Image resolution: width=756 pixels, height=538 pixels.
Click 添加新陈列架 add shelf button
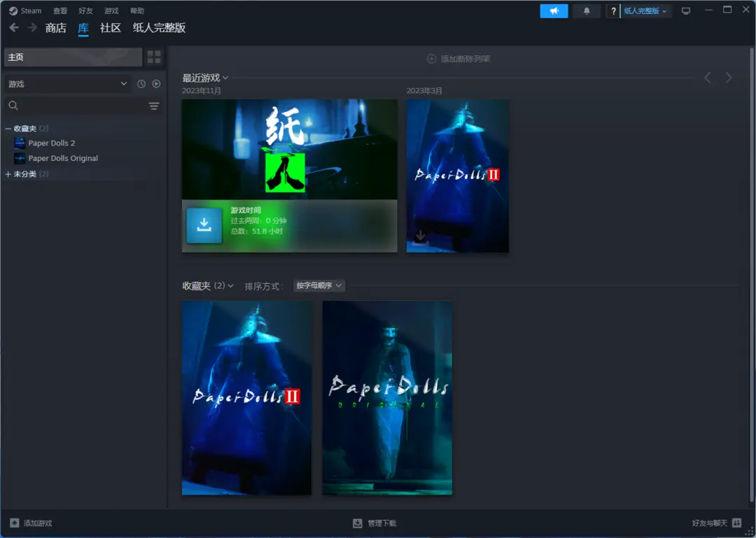click(458, 59)
